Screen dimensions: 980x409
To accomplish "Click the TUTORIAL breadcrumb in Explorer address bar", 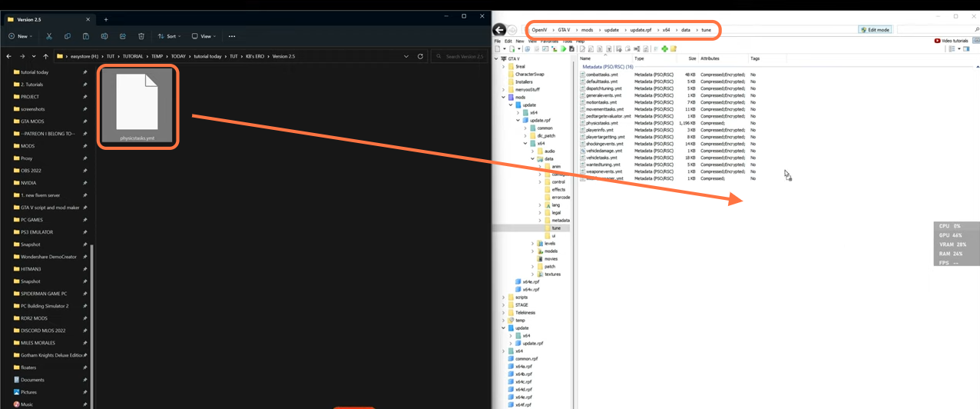I will (133, 56).
